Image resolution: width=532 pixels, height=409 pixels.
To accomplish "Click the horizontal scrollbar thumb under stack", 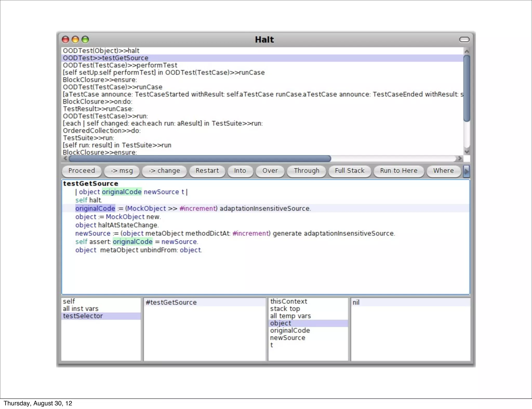I will click(200, 158).
